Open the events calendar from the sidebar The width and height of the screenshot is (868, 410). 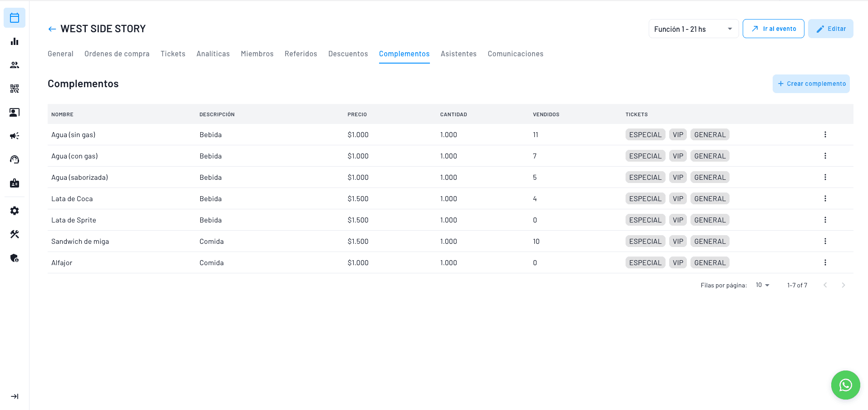click(x=15, y=18)
